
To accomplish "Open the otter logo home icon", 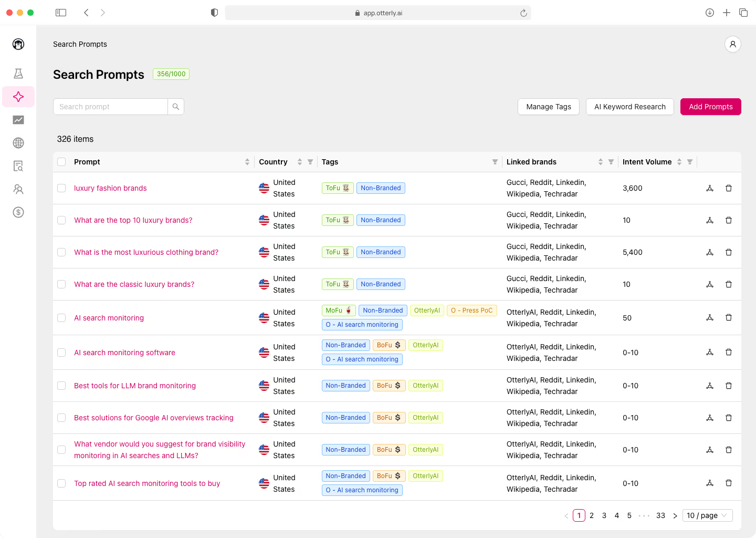I will (x=18, y=44).
